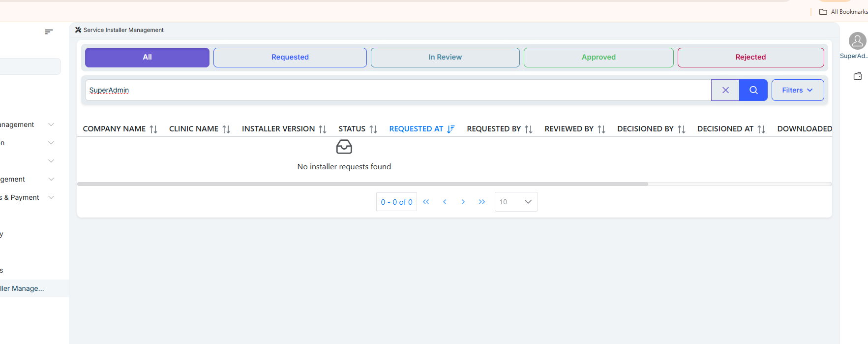Select the Requested status tab
868x344 pixels.
point(290,57)
